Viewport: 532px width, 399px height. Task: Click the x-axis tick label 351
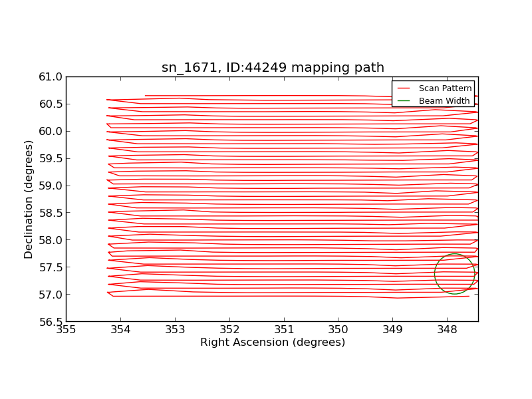point(284,329)
